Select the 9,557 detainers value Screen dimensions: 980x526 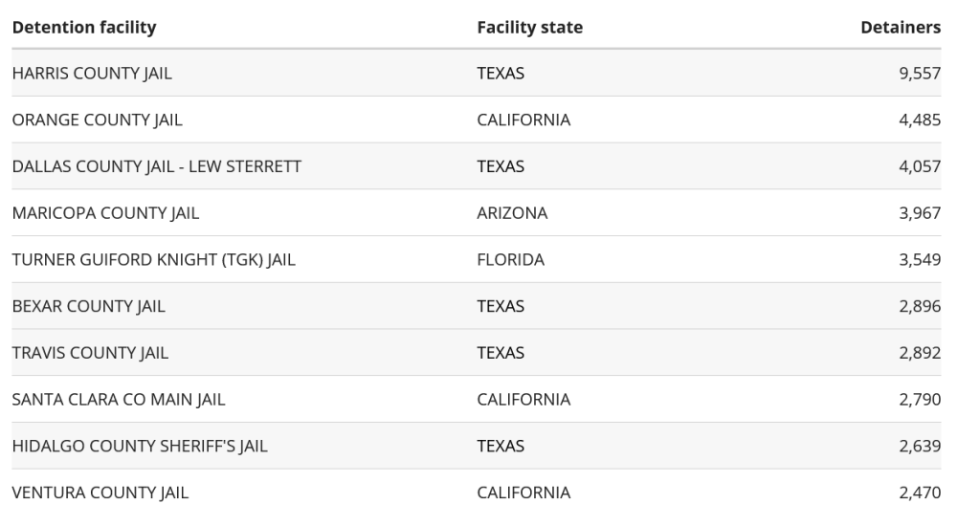[x=921, y=74]
